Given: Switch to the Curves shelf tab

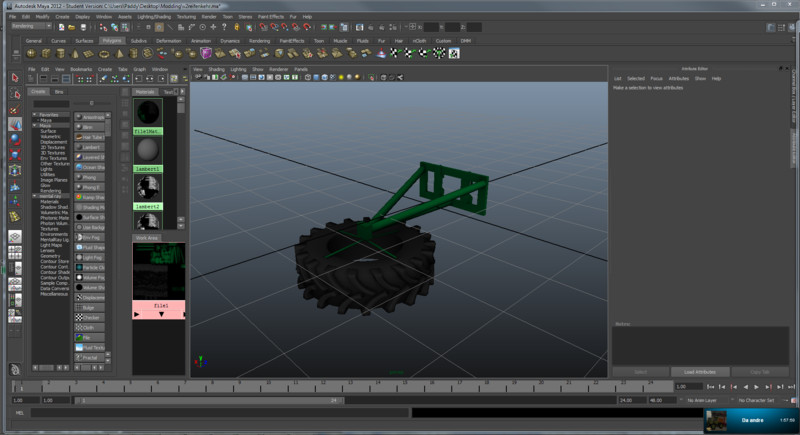Looking at the screenshot, I should click(x=58, y=41).
